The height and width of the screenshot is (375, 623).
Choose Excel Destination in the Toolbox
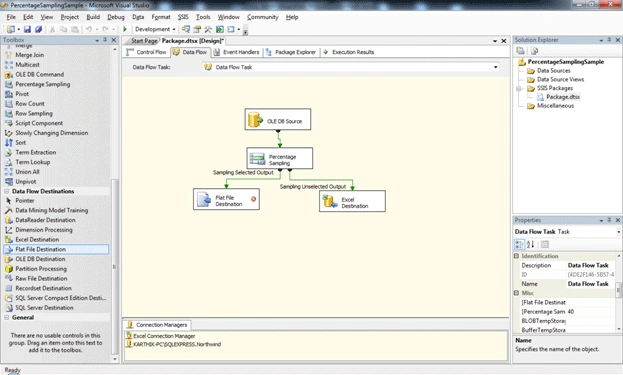click(x=37, y=240)
